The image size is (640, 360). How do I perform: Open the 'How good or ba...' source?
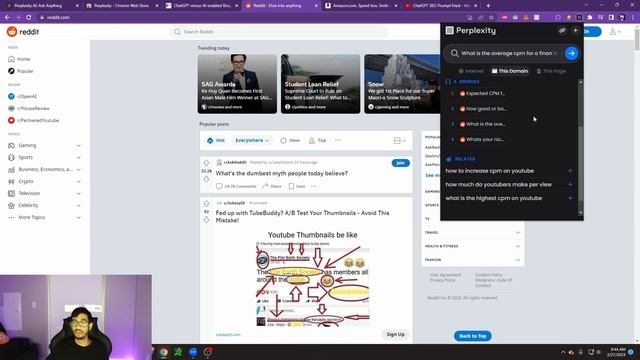pos(482,109)
